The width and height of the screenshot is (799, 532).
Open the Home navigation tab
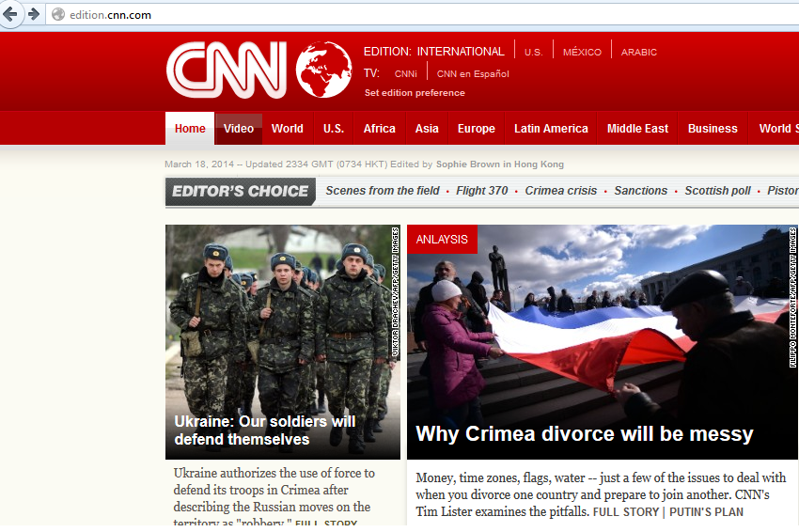[190, 129]
